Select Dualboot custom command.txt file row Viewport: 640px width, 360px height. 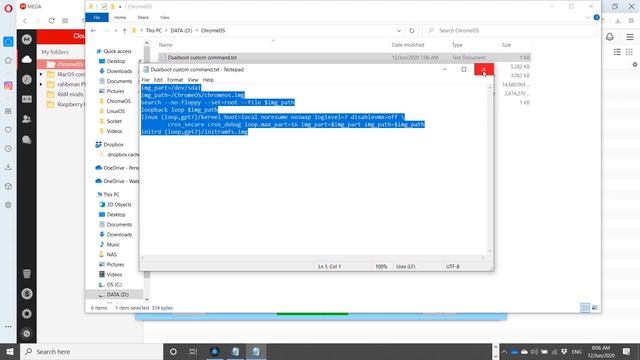[344, 58]
